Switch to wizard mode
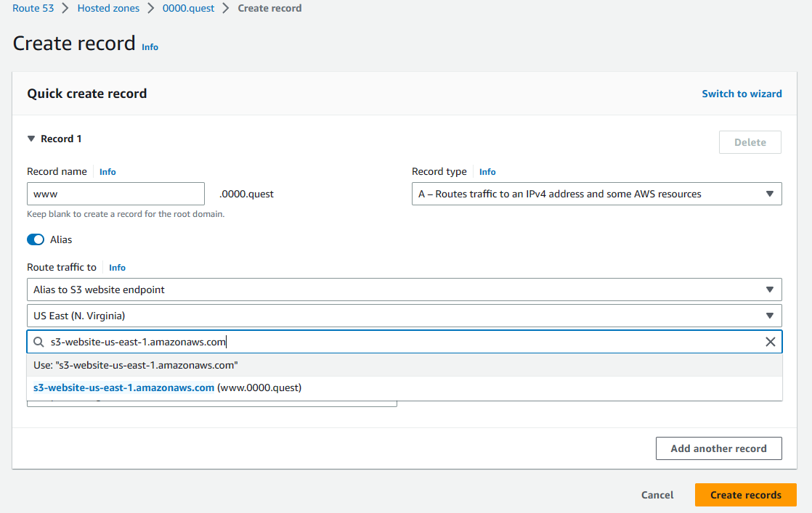Screen dimensions: 812x513 pos(742,93)
